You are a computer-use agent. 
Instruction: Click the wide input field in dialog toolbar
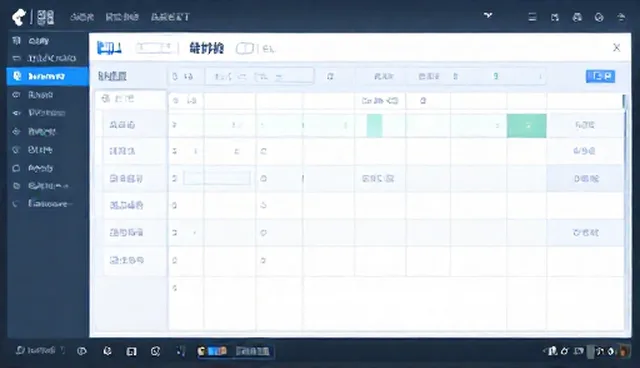tap(260, 76)
